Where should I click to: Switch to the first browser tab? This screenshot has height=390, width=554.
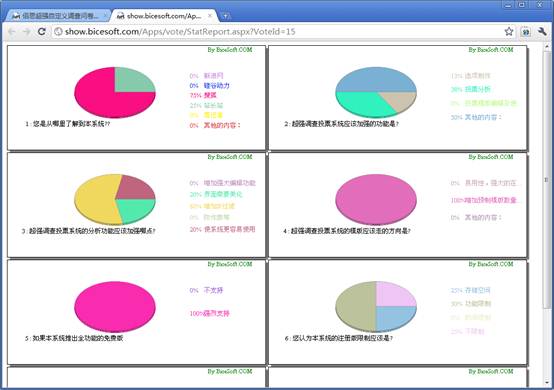(58, 16)
